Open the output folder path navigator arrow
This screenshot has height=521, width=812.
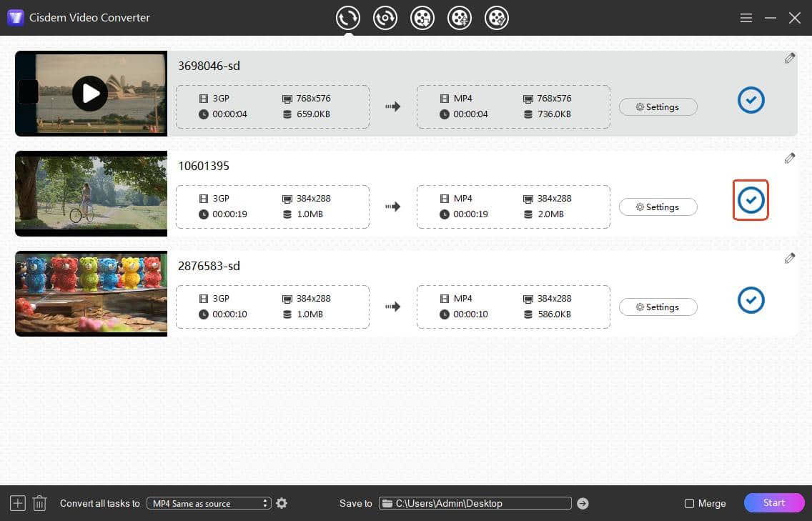click(583, 503)
